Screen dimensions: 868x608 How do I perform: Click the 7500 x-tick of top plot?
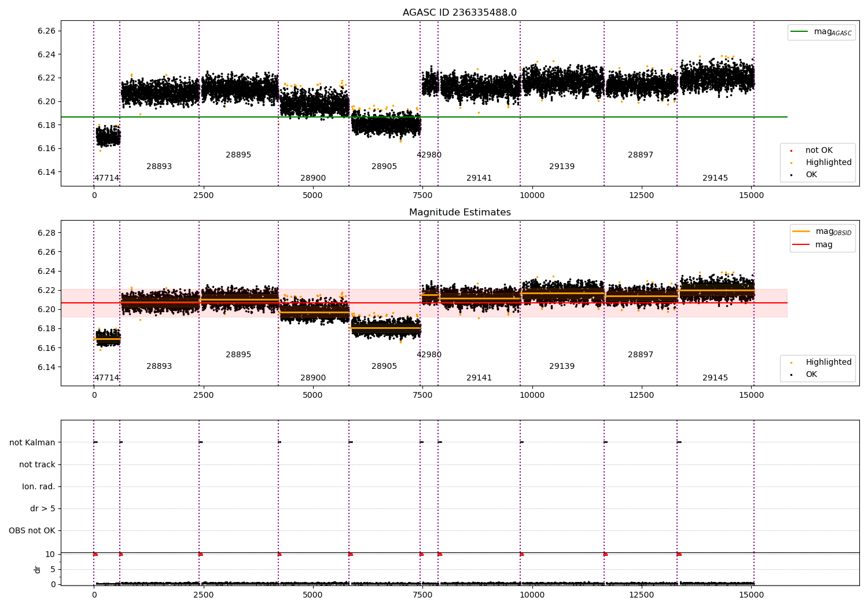point(422,196)
